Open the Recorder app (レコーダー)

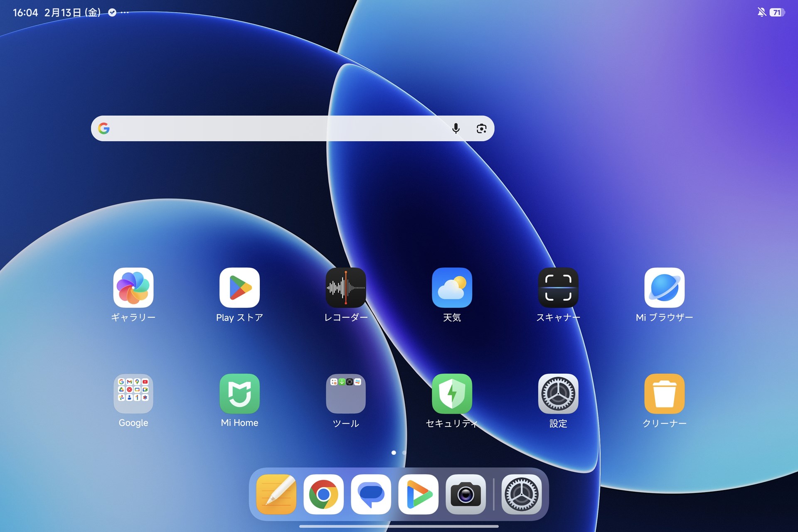click(x=345, y=287)
